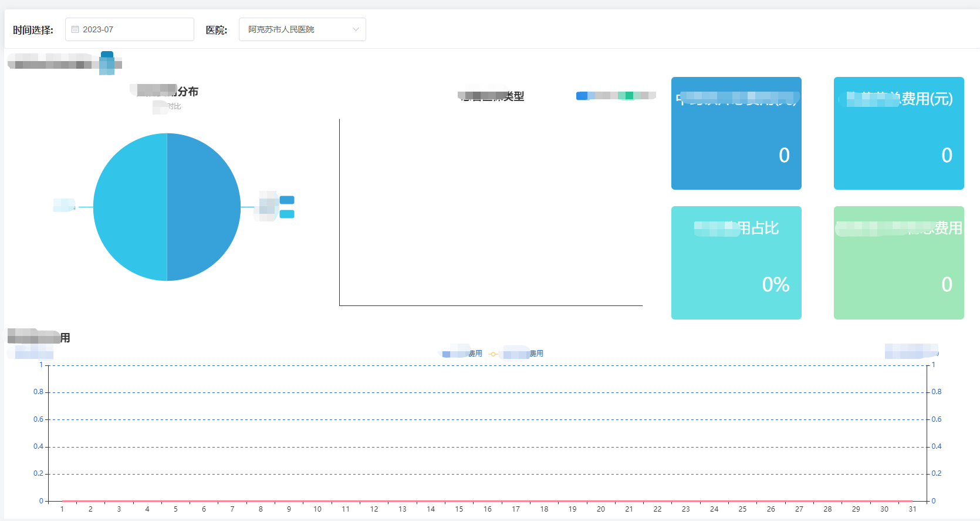The width and height of the screenshot is (980, 521).
Task: Click the 医院 label
Action: coord(216,30)
